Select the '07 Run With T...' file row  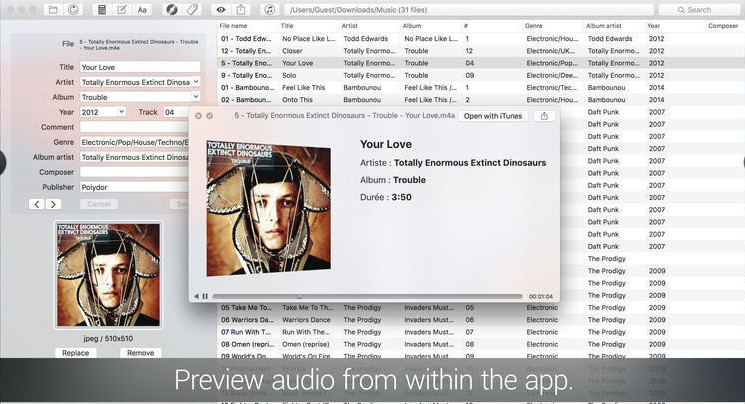coord(481,332)
